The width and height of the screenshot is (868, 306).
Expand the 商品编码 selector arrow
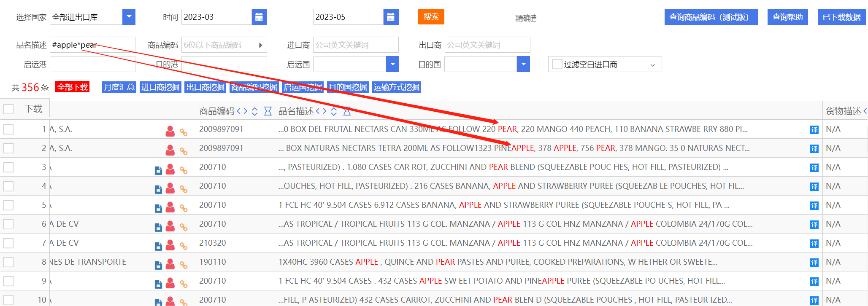[260, 45]
